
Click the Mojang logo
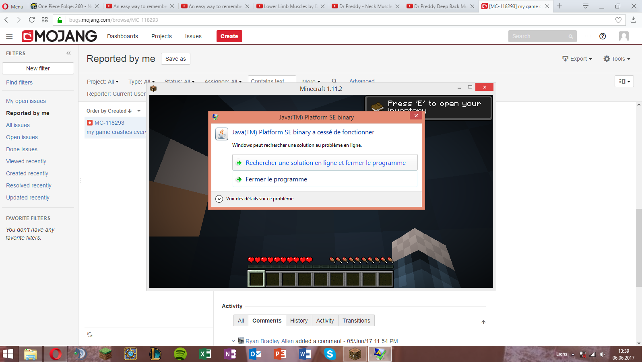(59, 36)
